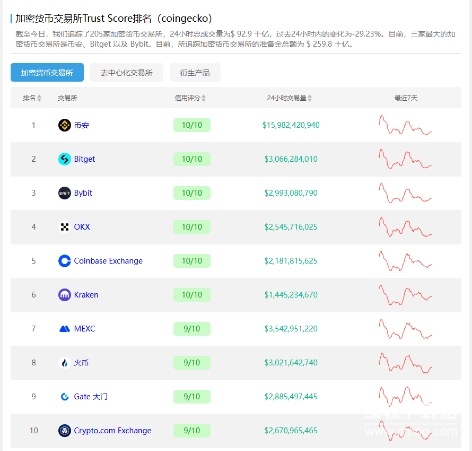Screen dimensions: 472x451
Task: Click Kraken 10/10 trust score badge
Action: 192,295
